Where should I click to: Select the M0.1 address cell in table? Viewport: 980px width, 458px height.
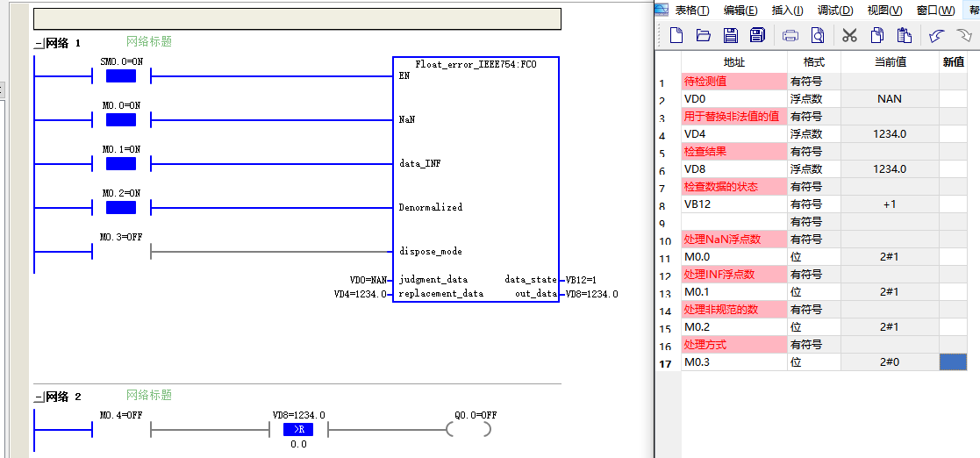pyautogui.click(x=734, y=292)
